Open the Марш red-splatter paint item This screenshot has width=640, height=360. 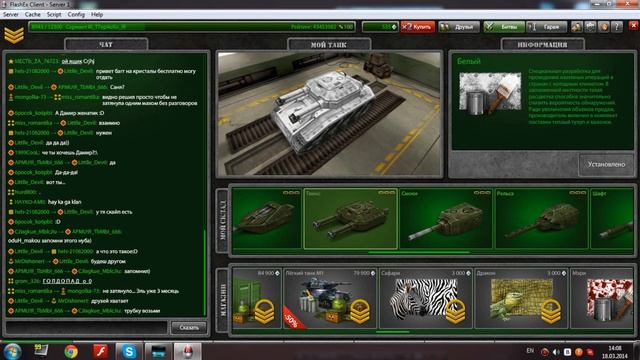[x=602, y=298]
